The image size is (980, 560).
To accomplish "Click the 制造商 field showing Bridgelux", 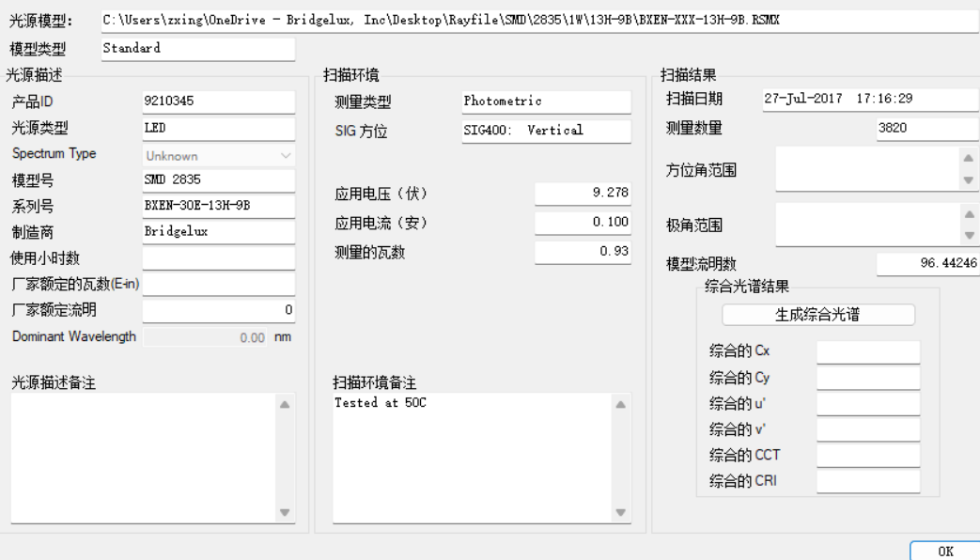I will tap(218, 231).
